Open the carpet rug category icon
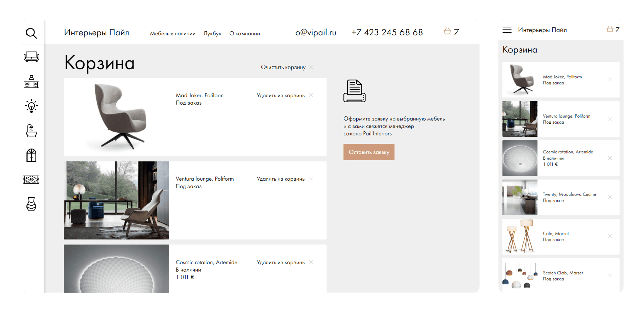 pos(31,180)
